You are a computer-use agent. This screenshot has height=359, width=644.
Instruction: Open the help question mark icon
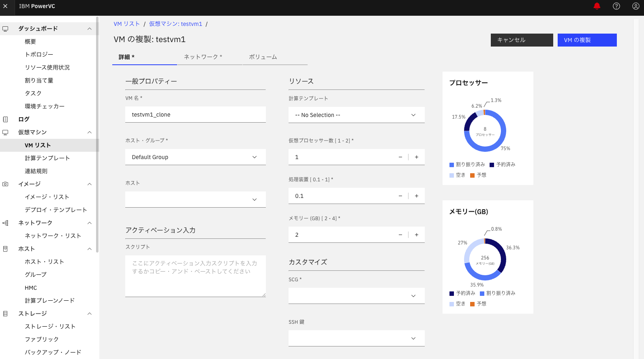616,6
